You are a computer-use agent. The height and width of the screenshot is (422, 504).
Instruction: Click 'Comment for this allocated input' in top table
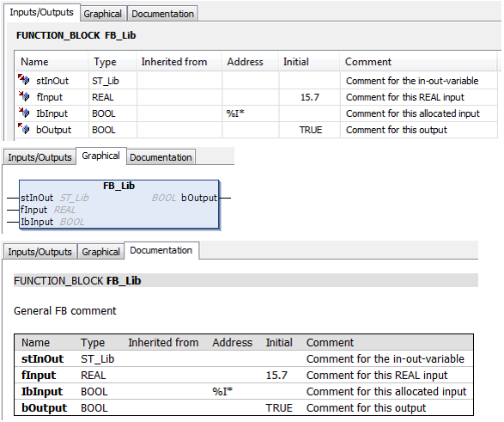(413, 113)
